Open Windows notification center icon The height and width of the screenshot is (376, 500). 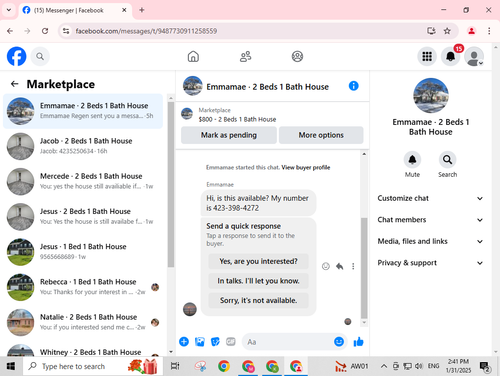click(484, 367)
